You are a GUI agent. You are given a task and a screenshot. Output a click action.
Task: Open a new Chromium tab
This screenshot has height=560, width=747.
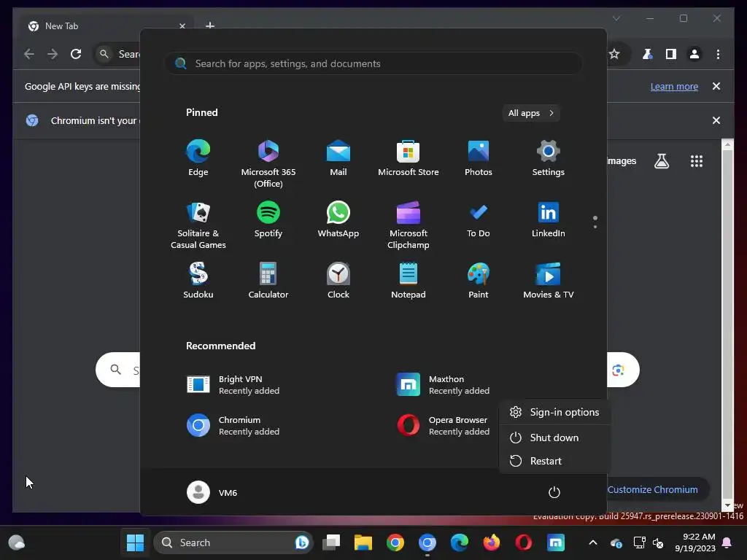[x=210, y=26]
